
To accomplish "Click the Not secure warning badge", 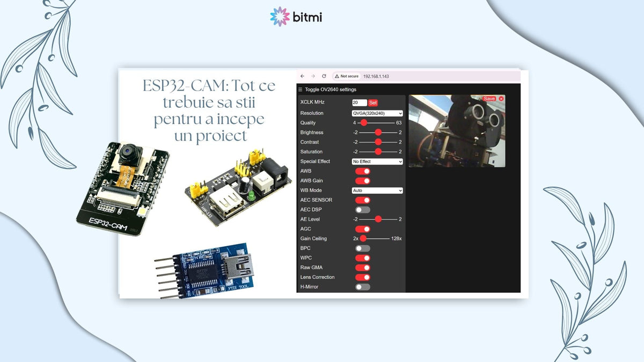I will click(346, 76).
